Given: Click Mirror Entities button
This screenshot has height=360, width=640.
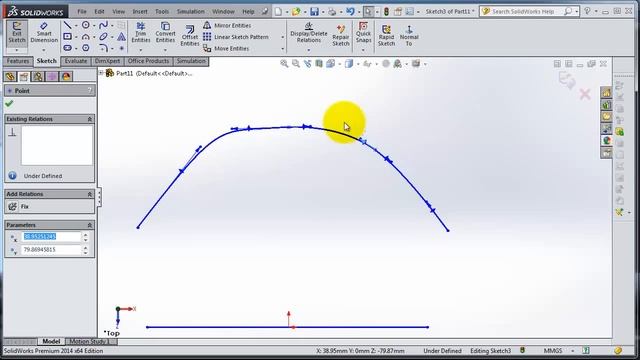Looking at the screenshot, I should tap(227, 25).
